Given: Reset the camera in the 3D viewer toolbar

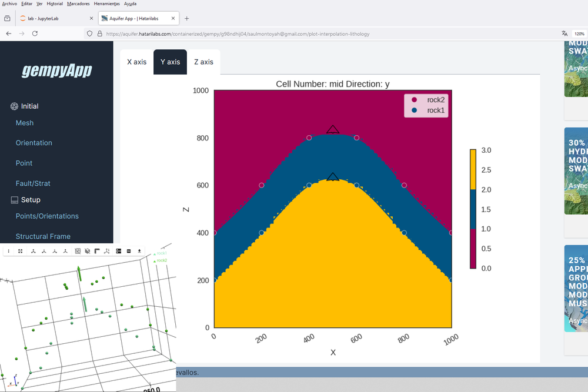Looking at the screenshot, I should click(x=21, y=251).
